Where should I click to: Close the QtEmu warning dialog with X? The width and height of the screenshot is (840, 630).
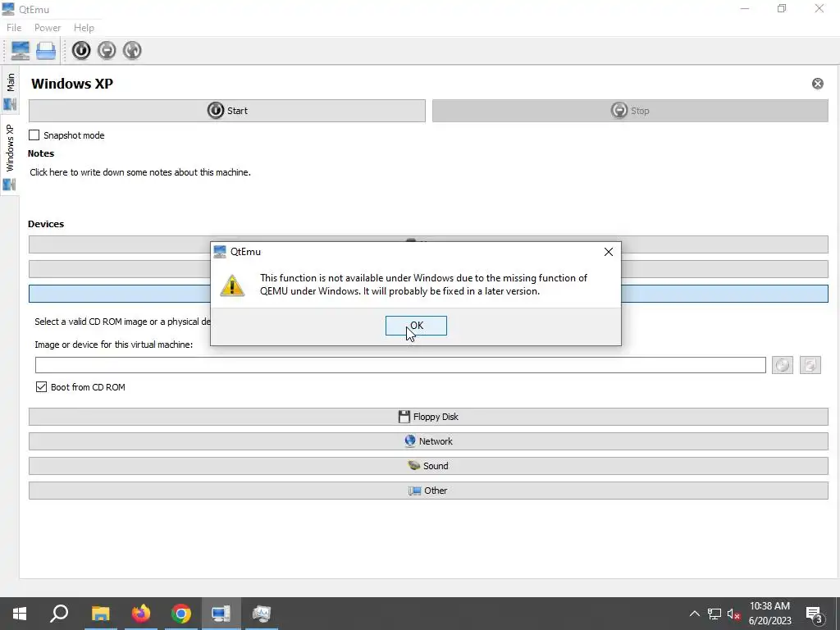point(609,252)
